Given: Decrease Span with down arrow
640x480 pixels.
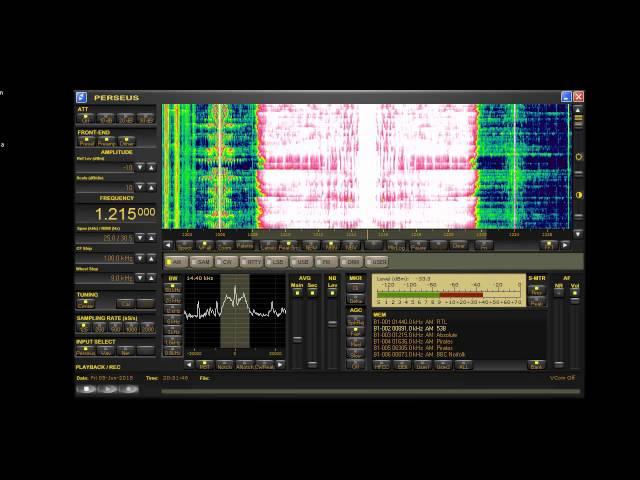Looking at the screenshot, I should [x=140, y=238].
